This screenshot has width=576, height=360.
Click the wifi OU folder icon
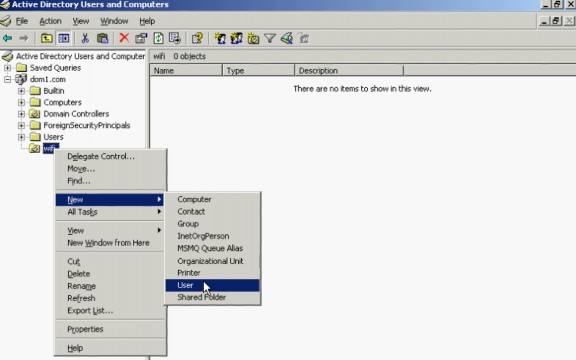pos(35,148)
